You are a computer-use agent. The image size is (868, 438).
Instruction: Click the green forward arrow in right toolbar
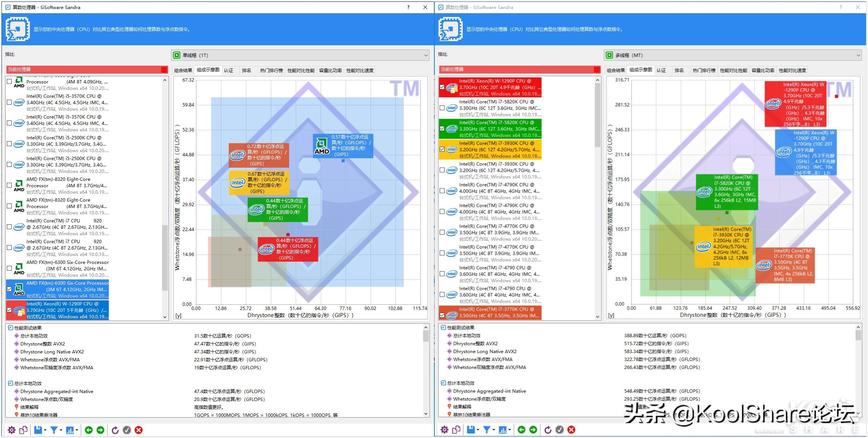pyautogui.click(x=533, y=430)
